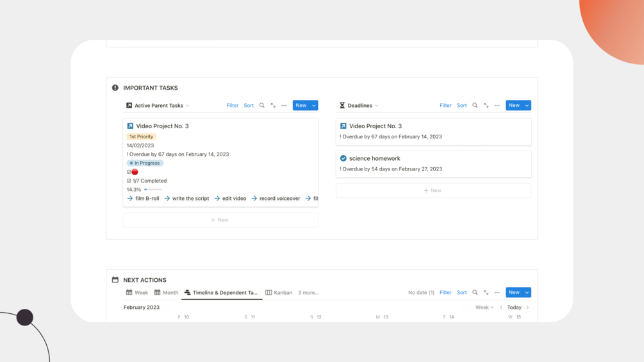Sort the Active Parent Tasks view
The width and height of the screenshot is (644, 362).
249,106
